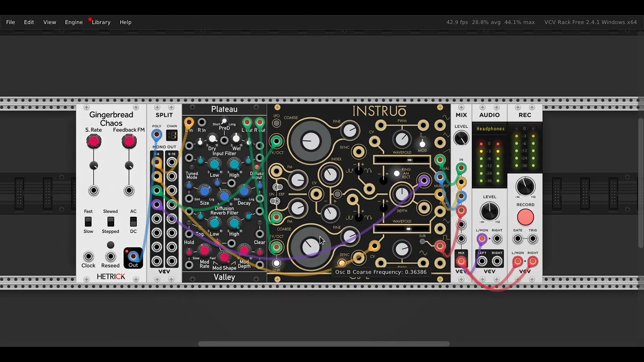Click the S. Rate knob on Gingerbread Chaos

point(94,142)
